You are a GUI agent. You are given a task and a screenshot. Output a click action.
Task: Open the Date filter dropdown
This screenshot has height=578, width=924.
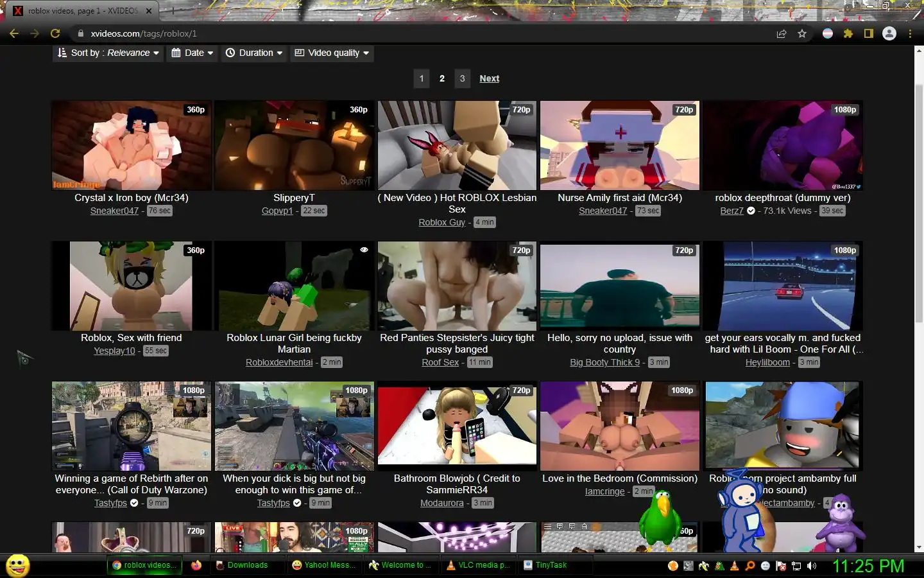pos(192,53)
